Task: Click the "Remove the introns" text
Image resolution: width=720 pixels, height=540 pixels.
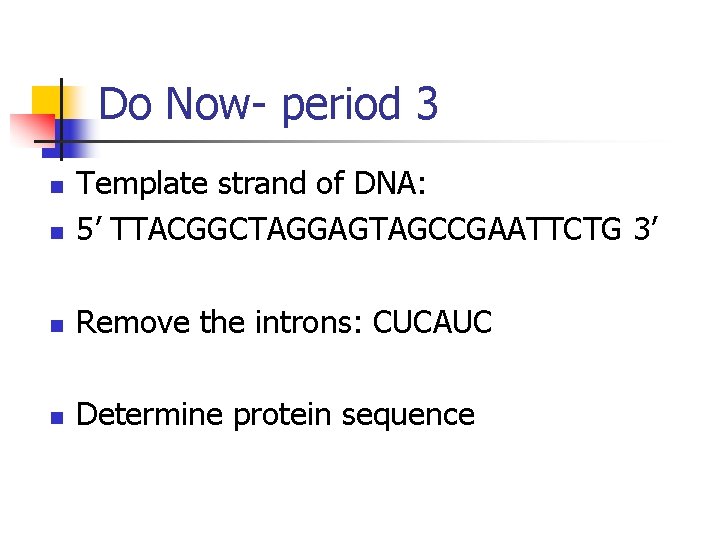Action: (x=220, y=323)
